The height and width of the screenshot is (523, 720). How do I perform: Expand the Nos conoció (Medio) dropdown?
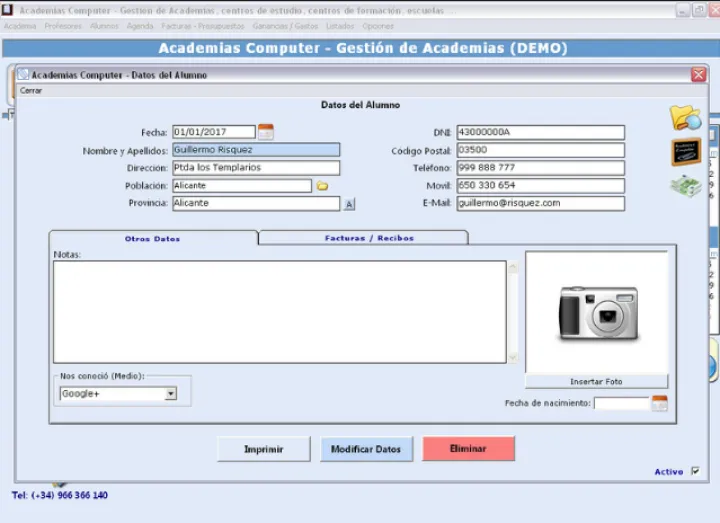click(170, 394)
